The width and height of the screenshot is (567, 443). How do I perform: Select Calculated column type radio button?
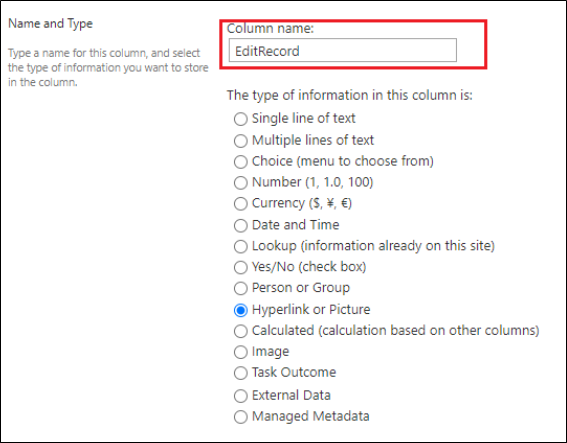[x=240, y=331]
